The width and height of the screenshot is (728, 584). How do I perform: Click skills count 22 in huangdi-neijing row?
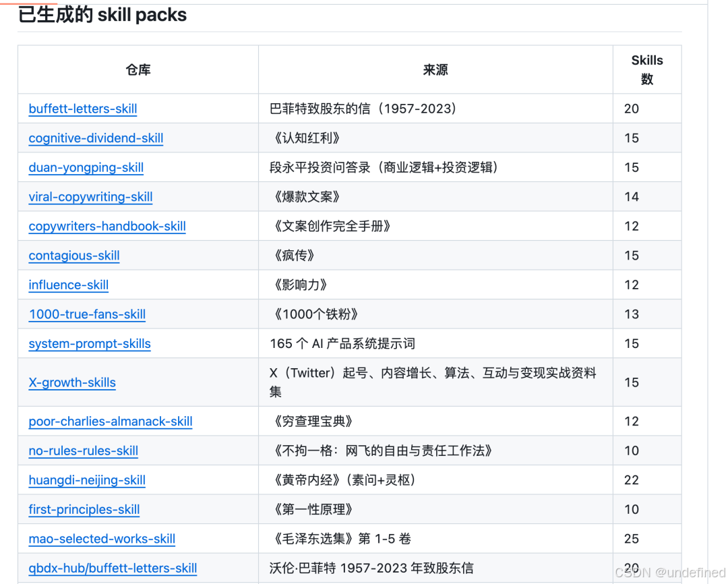coord(632,480)
